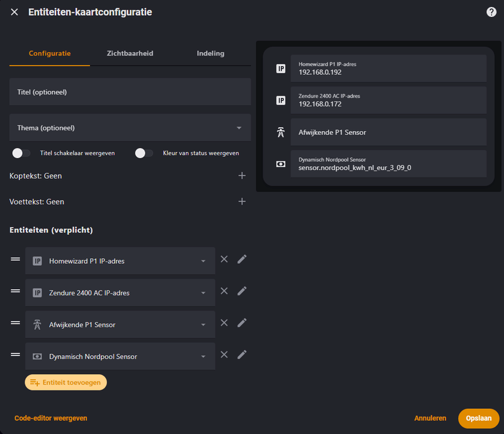Edit the Afwijkende P1 Sensor entity
Image resolution: width=504 pixels, height=434 pixels.
tap(242, 323)
